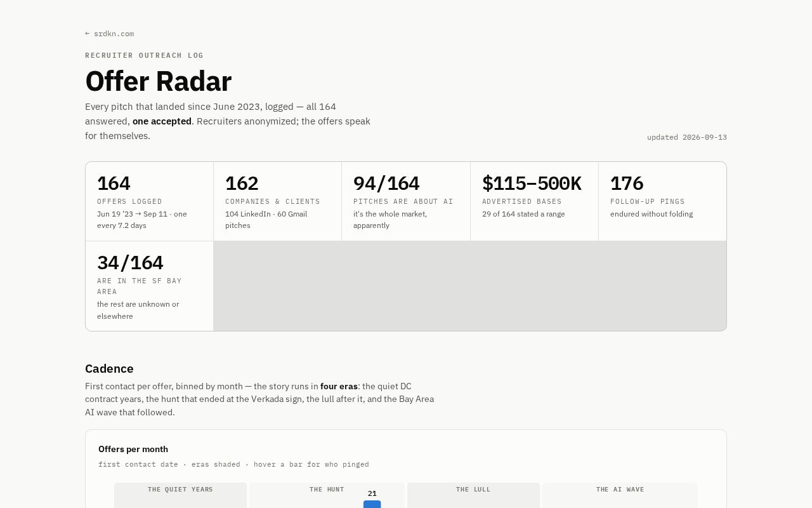Click the Cadence section heading
The height and width of the screenshot is (508, 812).
coord(109,369)
